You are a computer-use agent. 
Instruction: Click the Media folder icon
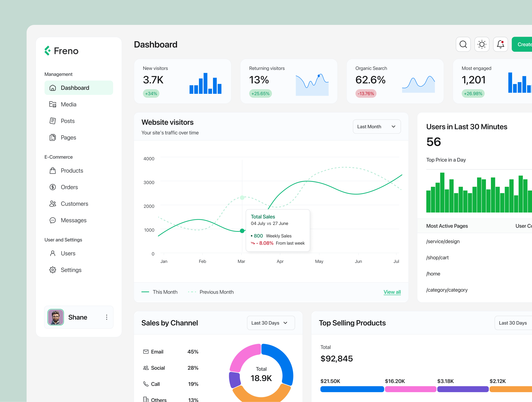coord(53,104)
